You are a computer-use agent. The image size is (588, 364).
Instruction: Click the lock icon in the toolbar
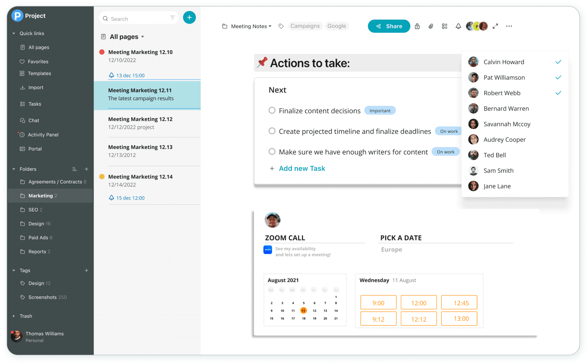[x=417, y=26]
